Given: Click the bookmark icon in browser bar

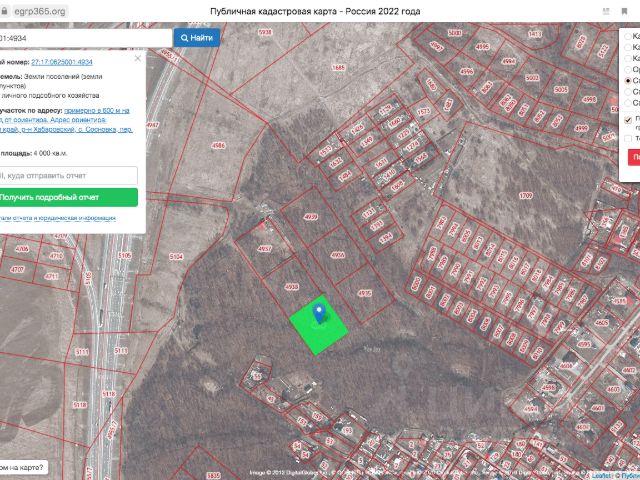Looking at the screenshot, I should point(624,11).
